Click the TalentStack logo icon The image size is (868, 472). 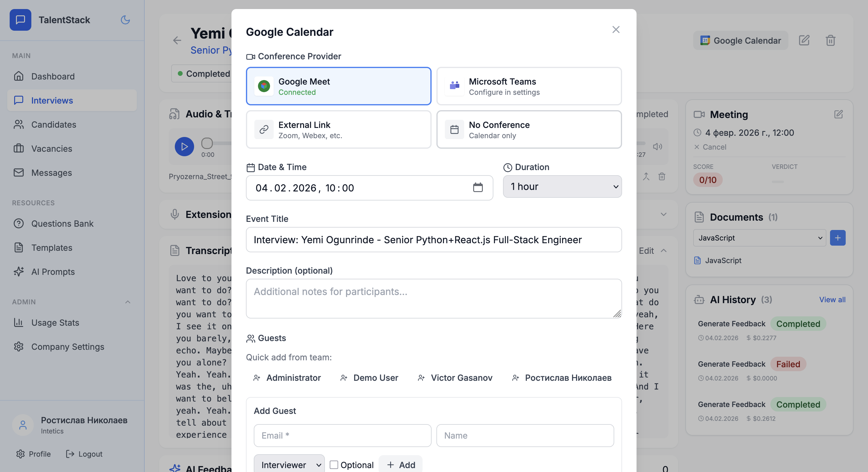[x=20, y=20]
